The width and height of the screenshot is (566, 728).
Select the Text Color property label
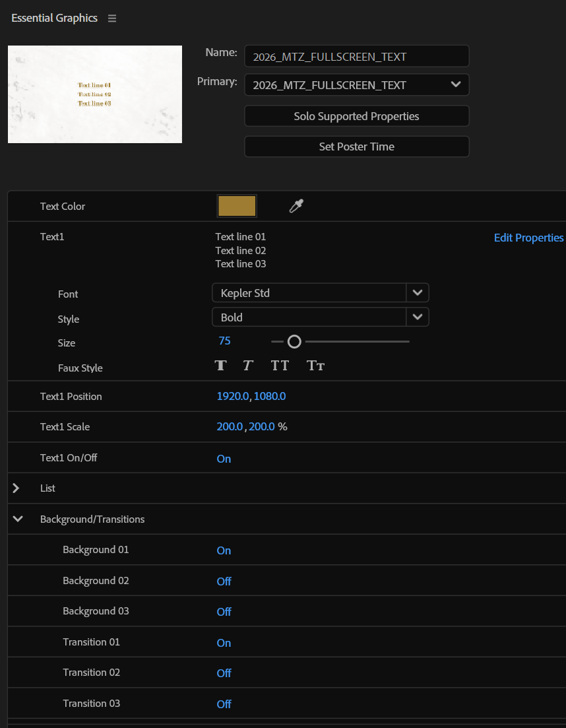pyautogui.click(x=63, y=207)
